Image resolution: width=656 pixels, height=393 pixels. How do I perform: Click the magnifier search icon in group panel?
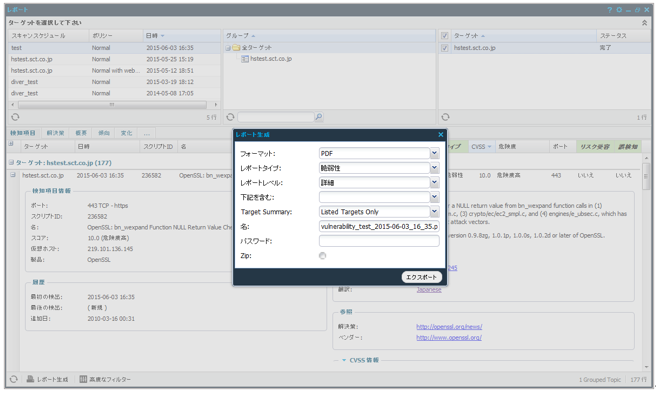[x=319, y=117]
